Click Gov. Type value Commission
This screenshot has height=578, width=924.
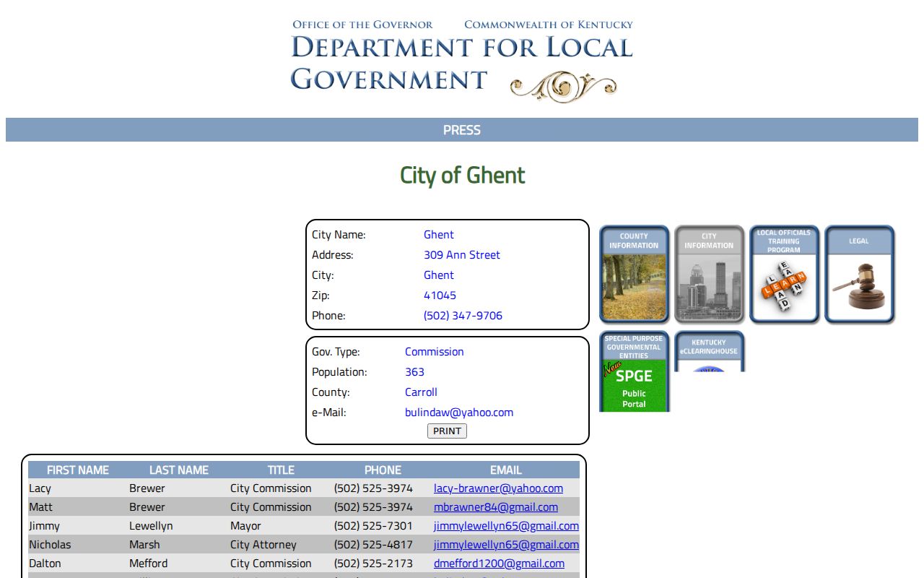click(435, 352)
